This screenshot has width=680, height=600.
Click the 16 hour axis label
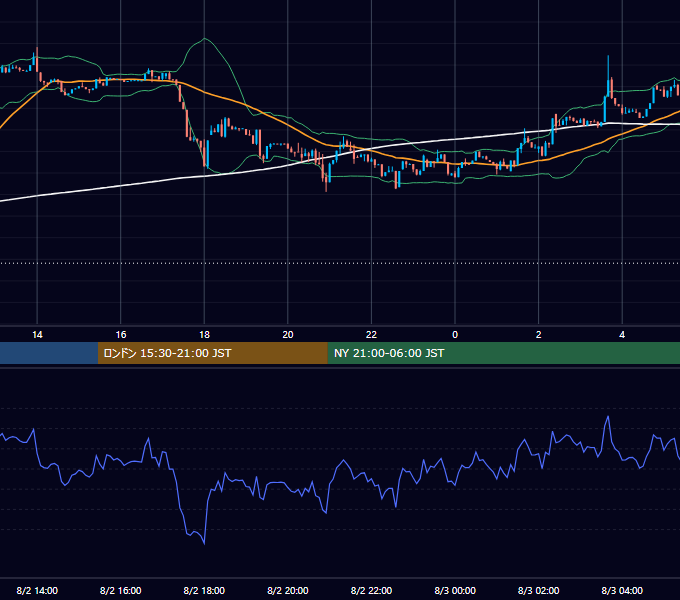tap(121, 334)
